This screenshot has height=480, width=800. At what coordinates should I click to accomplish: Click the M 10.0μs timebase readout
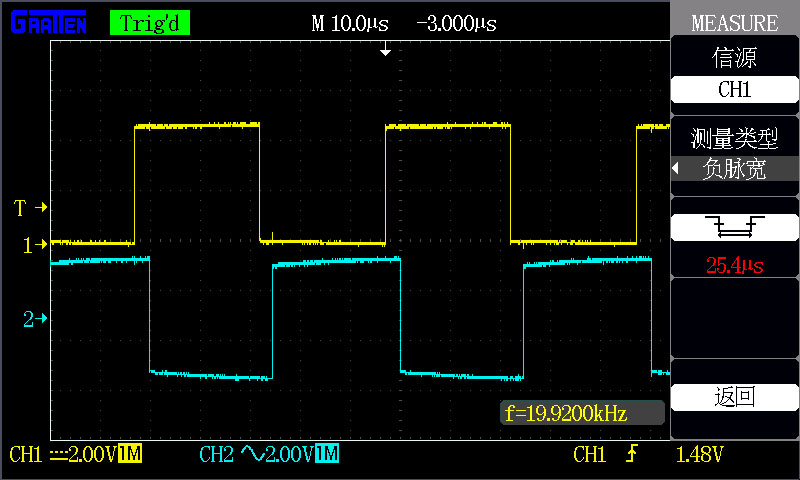click(x=350, y=23)
